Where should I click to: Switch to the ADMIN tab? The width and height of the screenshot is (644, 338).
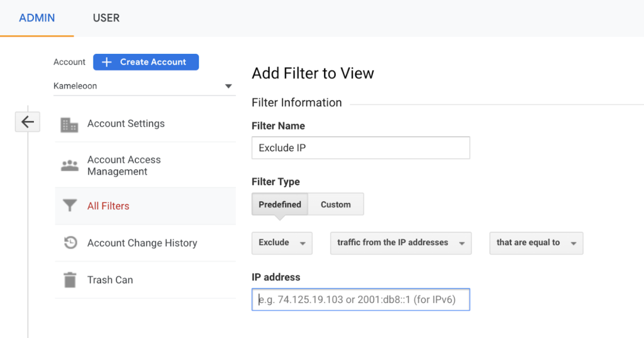[x=37, y=18]
